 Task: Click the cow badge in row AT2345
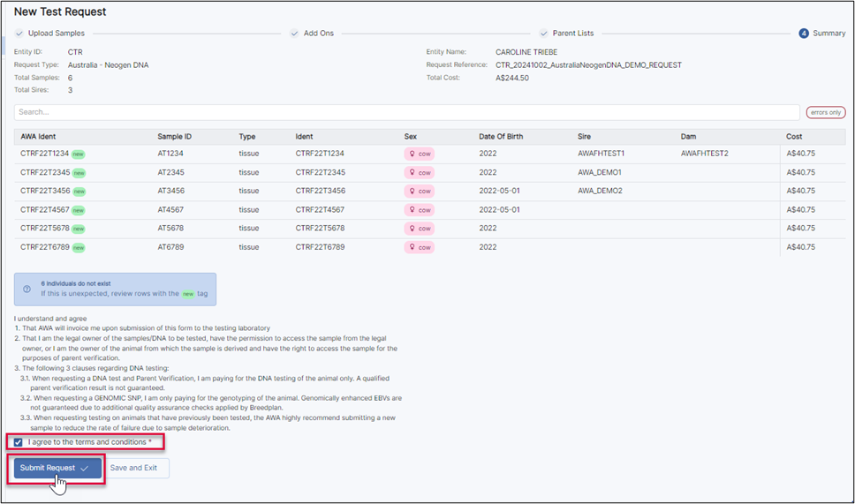pos(420,173)
